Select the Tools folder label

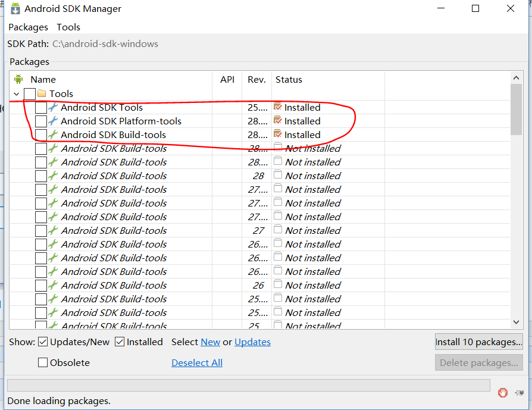[61, 93]
